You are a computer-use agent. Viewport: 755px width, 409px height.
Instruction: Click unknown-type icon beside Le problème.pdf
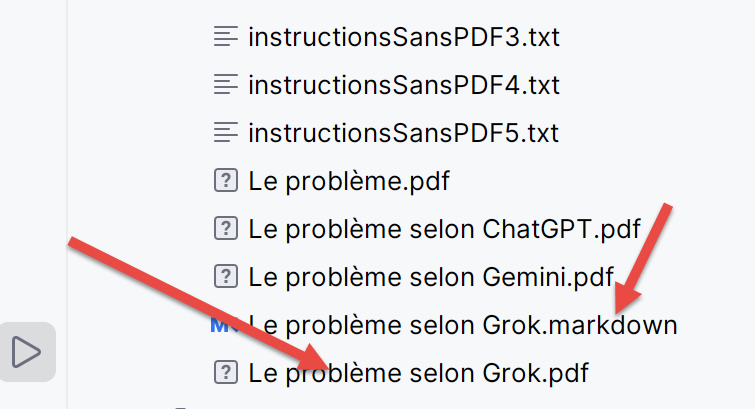(x=225, y=181)
